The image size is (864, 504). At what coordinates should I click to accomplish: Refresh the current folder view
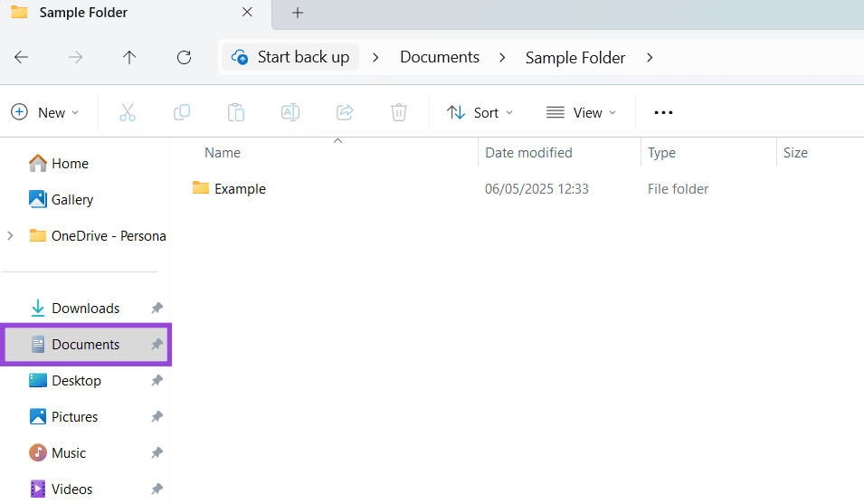point(184,57)
